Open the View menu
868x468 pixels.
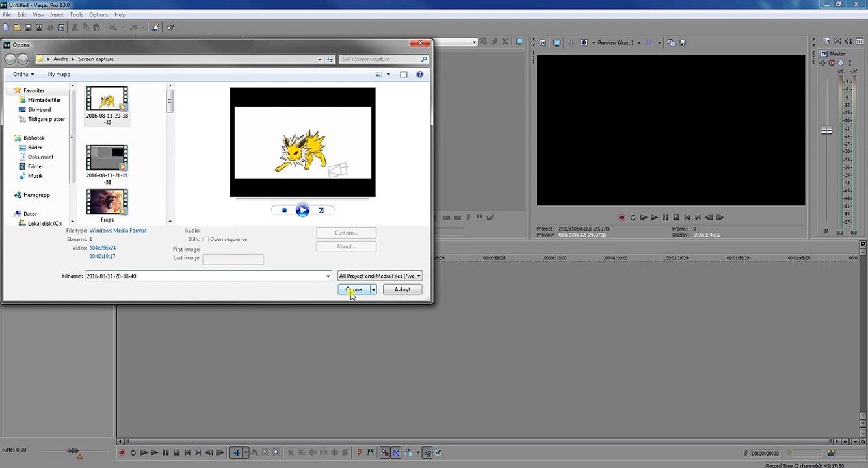pos(38,14)
